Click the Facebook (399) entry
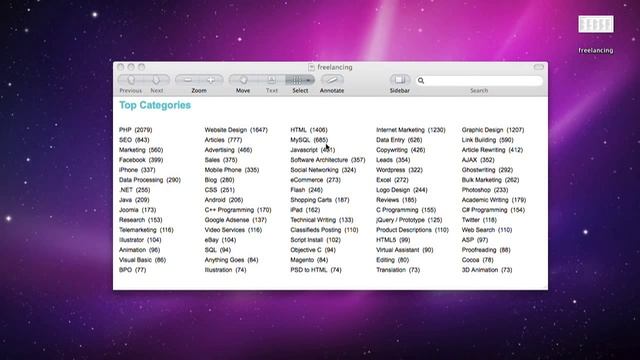Screen dimensions: 640x360 (141, 160)
